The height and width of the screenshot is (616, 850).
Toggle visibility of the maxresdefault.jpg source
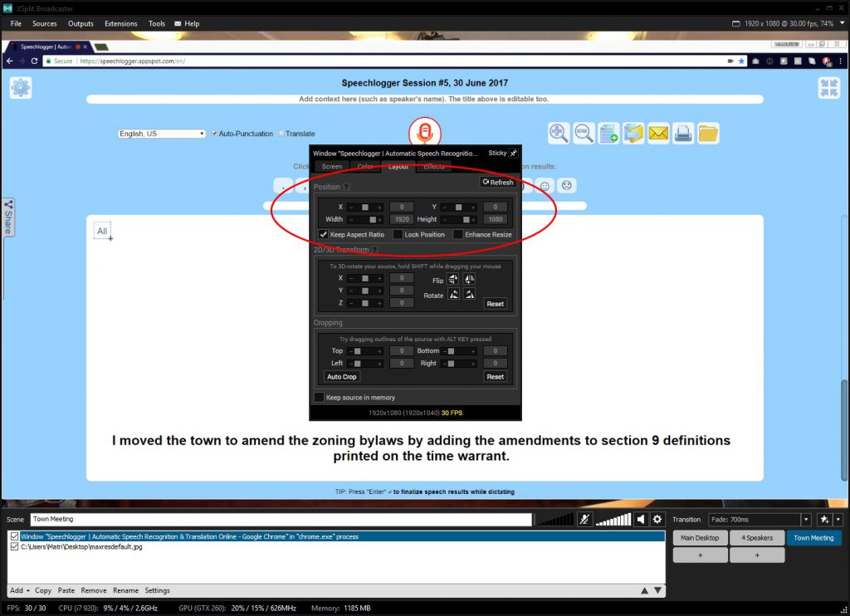click(x=15, y=546)
